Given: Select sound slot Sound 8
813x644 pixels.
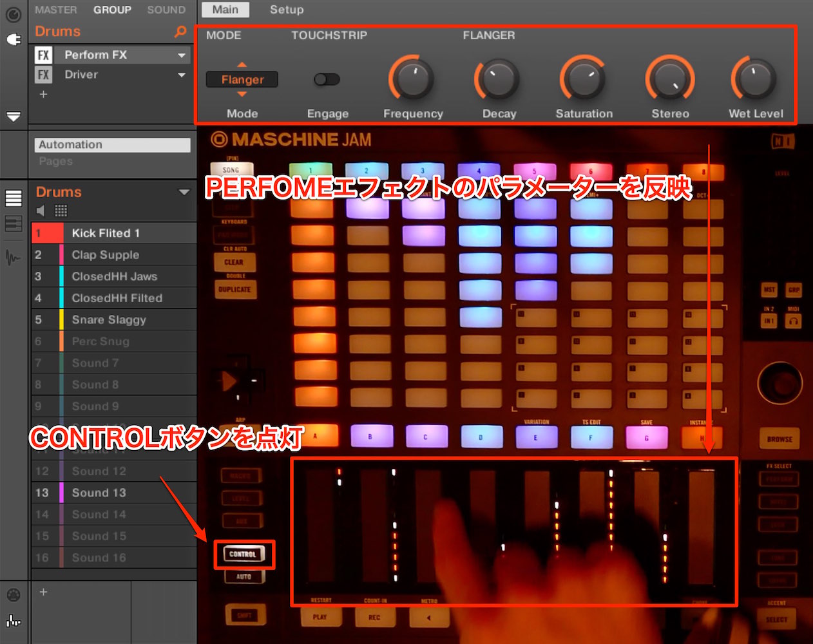Looking at the screenshot, I should pos(114,384).
